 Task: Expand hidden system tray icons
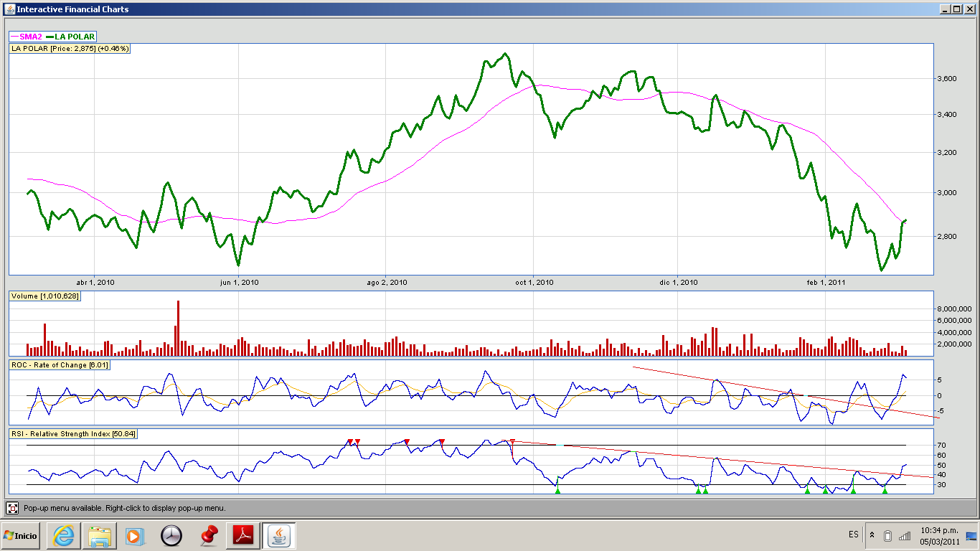point(872,535)
